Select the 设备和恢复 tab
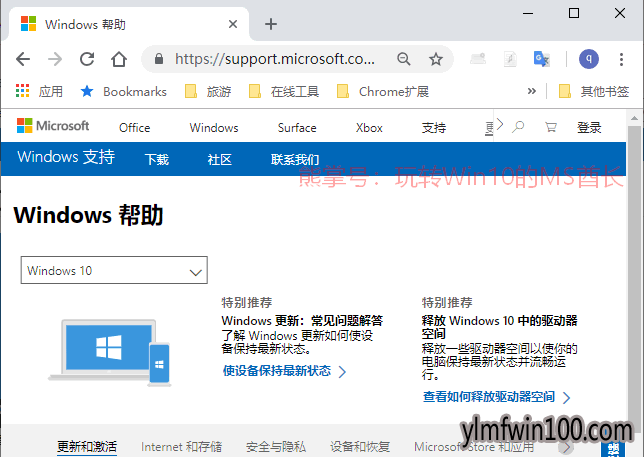 point(360,446)
